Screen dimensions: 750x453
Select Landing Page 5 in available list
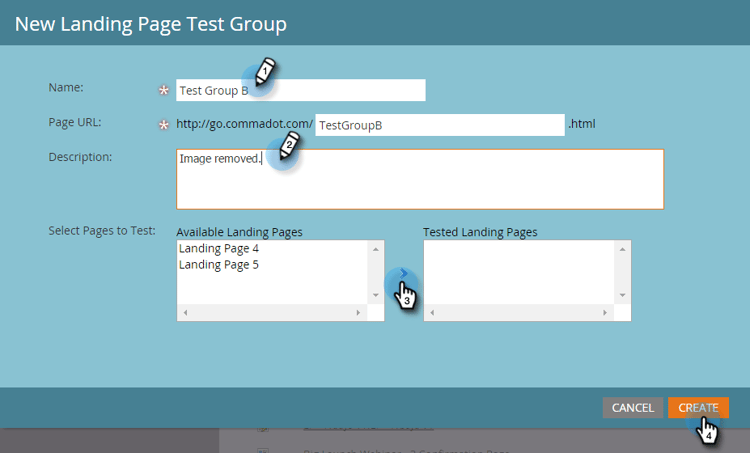219,265
